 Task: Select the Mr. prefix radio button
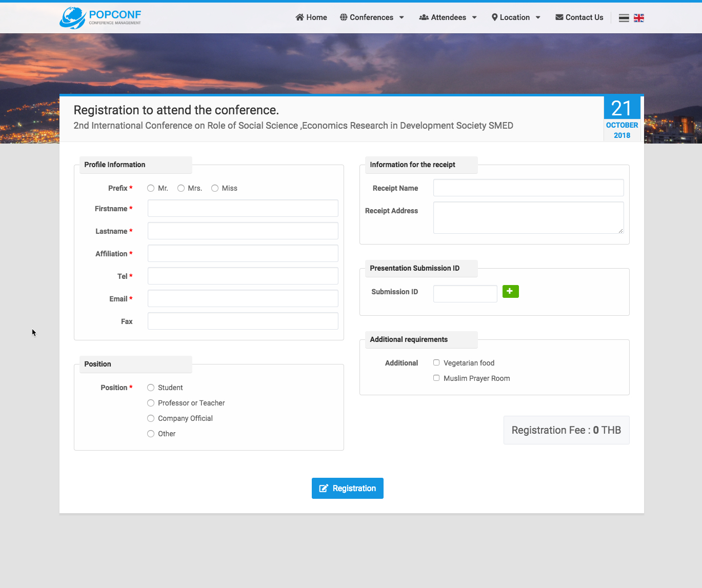[x=151, y=188]
